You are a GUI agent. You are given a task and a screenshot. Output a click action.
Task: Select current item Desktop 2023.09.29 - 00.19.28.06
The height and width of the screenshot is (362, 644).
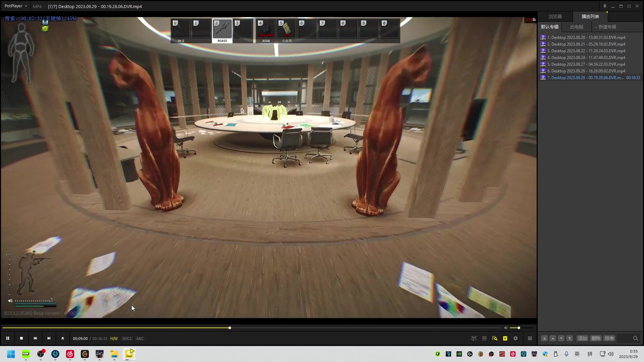[590, 78]
